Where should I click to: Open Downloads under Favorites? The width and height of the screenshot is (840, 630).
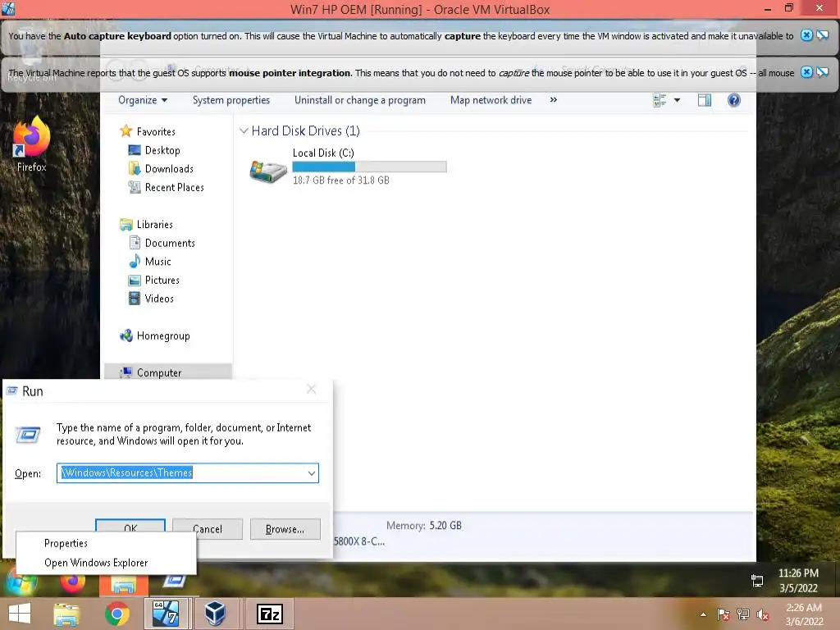(x=169, y=169)
